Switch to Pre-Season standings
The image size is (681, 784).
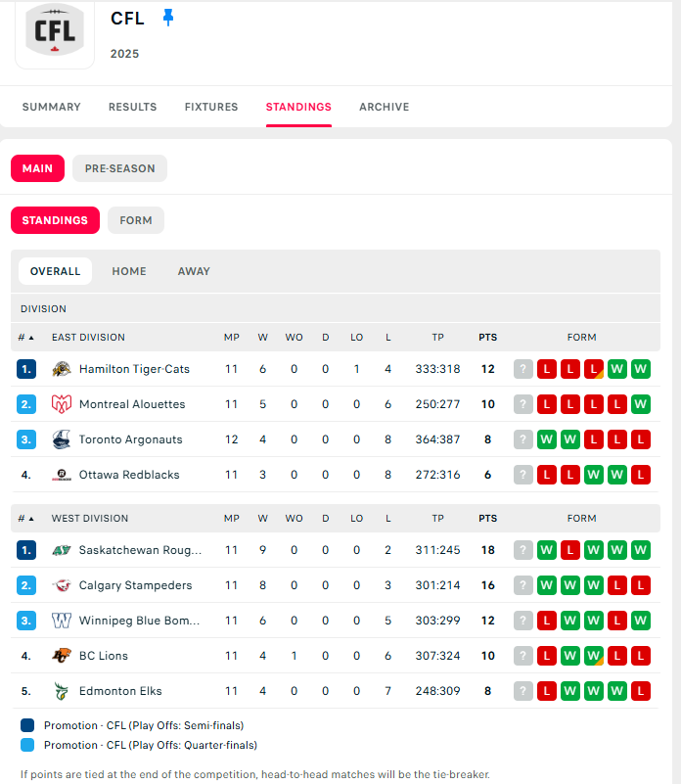119,168
